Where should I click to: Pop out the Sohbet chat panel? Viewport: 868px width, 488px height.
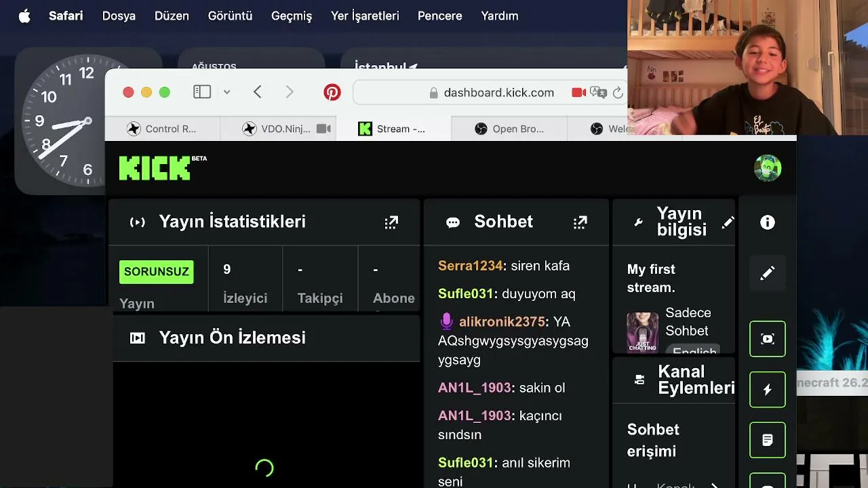tap(580, 222)
